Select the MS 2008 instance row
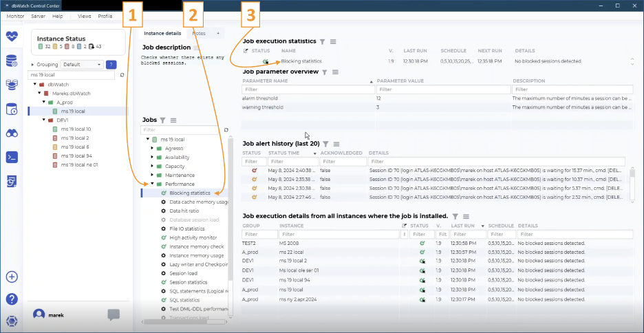 click(x=436, y=243)
